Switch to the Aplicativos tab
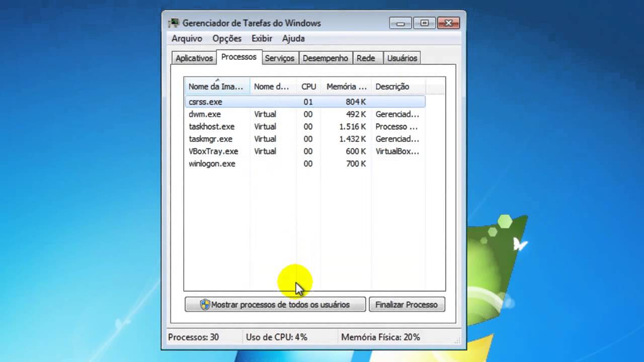This screenshot has height=362, width=644. click(x=194, y=58)
